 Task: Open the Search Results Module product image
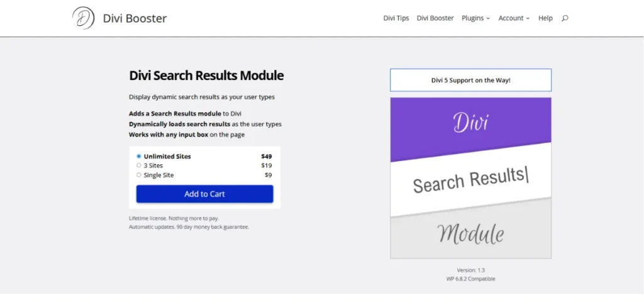pyautogui.click(x=470, y=178)
